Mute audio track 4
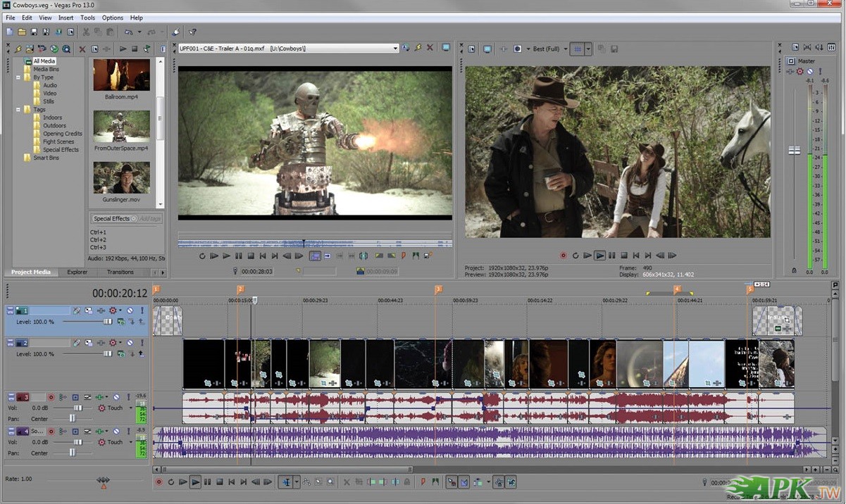This screenshot has height=504, width=846. click(116, 431)
